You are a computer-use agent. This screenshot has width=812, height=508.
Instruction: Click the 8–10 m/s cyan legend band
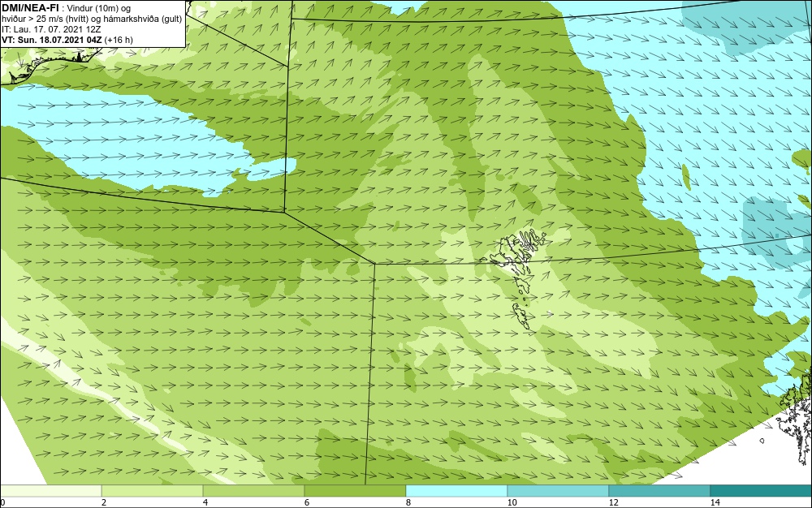point(456,491)
